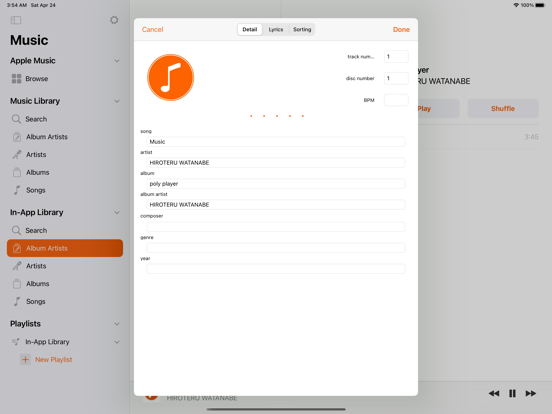Collapse the Playlists section
552x414 pixels.
tap(117, 324)
